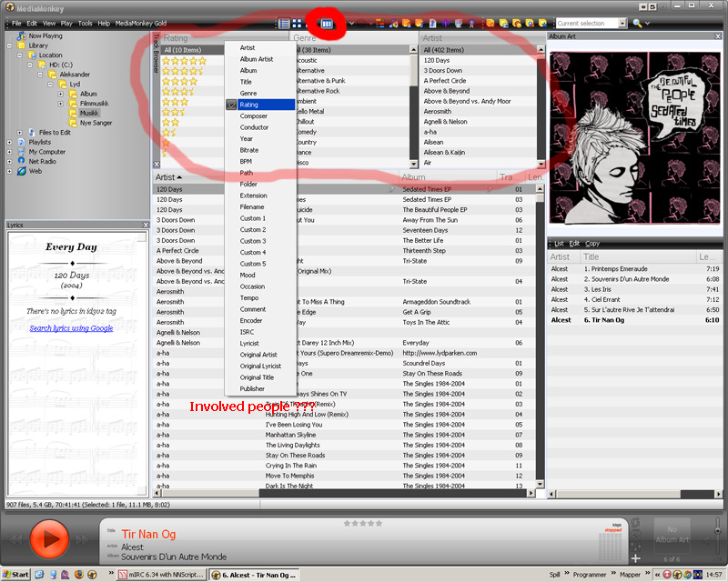Open the Play menu

tap(66, 24)
